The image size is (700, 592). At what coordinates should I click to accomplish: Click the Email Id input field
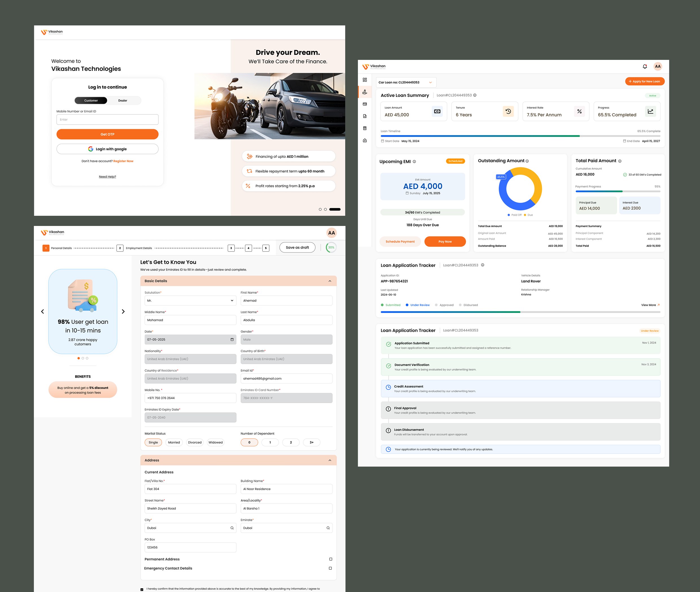(286, 378)
